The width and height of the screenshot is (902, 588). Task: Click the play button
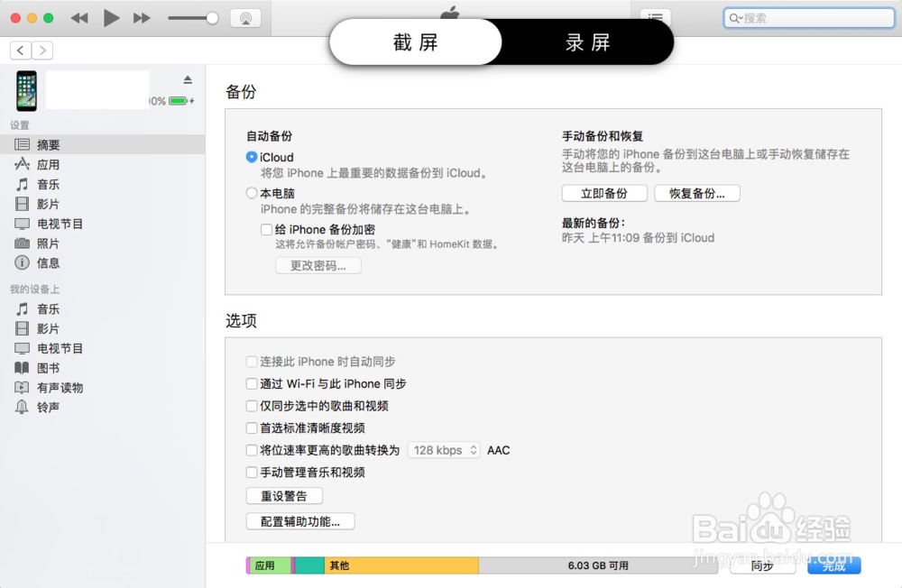tap(111, 18)
